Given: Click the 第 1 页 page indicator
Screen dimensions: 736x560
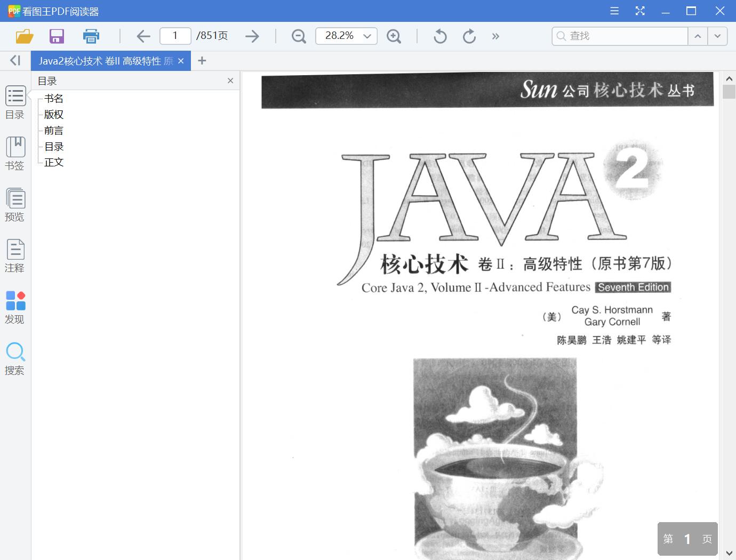Looking at the screenshot, I should (x=687, y=539).
